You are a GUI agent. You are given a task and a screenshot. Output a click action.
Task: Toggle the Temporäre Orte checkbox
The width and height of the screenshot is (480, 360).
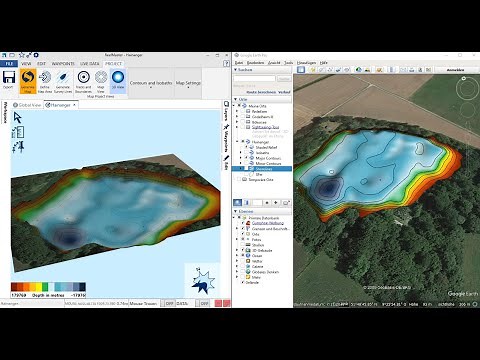coord(239,179)
